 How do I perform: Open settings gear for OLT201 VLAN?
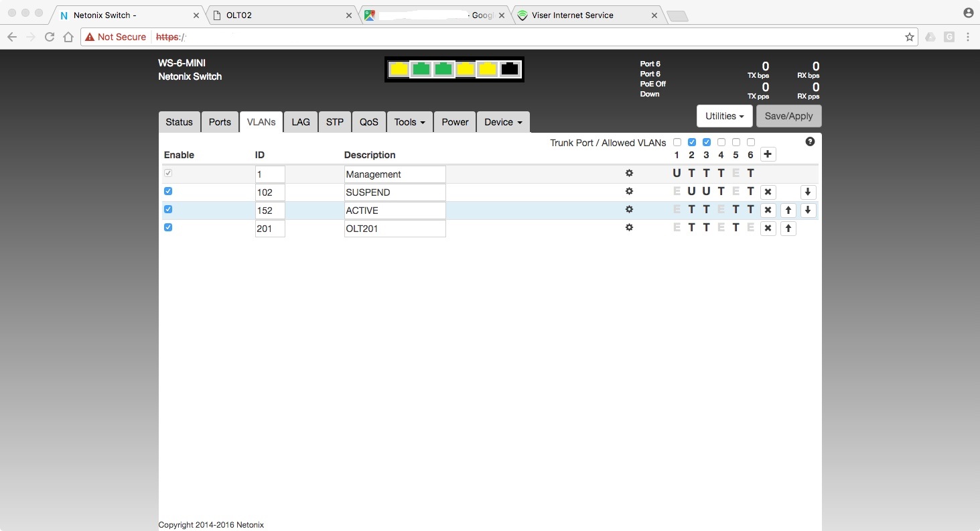tap(629, 228)
